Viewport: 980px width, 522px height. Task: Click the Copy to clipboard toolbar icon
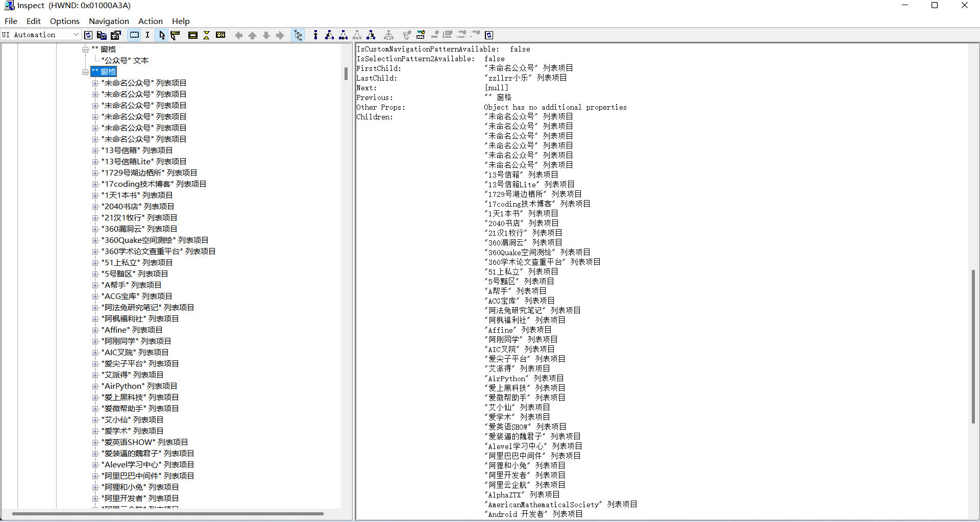[x=102, y=35]
